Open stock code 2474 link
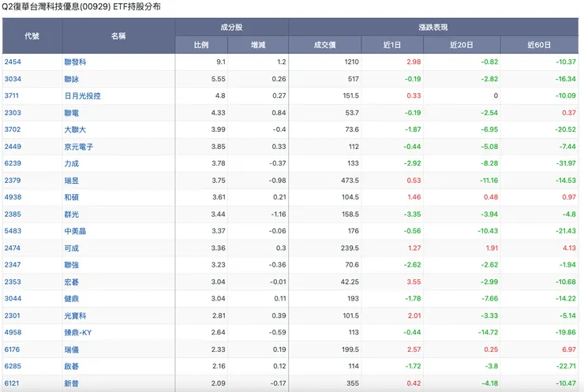Image resolution: width=584 pixels, height=392 pixels. (x=13, y=248)
